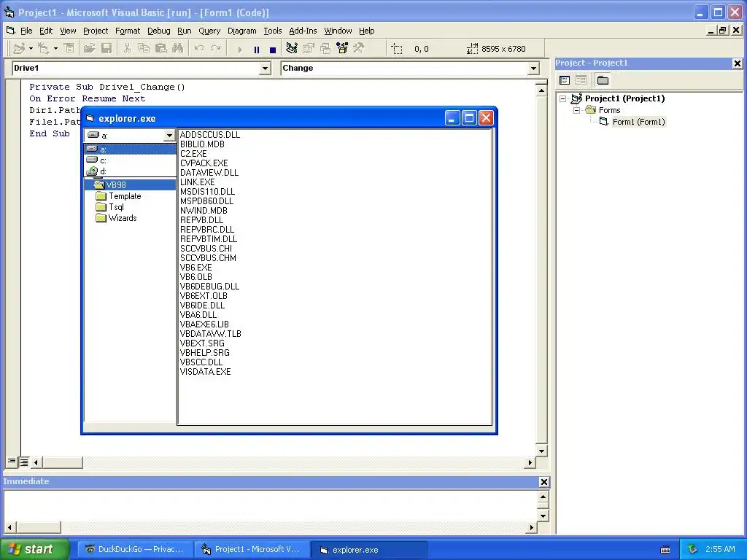Click the Open Project folder icon
The height and width of the screenshot is (560, 747).
point(89,49)
